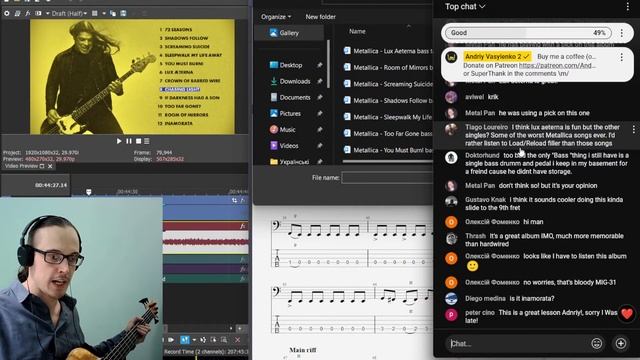Image resolution: width=640 pixels, height=360 pixels.
Task: Click video preview on external monitor icon
Action: point(17,13)
